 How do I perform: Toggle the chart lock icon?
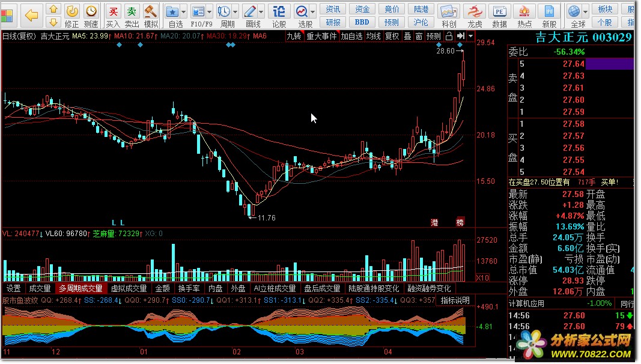coord(449,36)
